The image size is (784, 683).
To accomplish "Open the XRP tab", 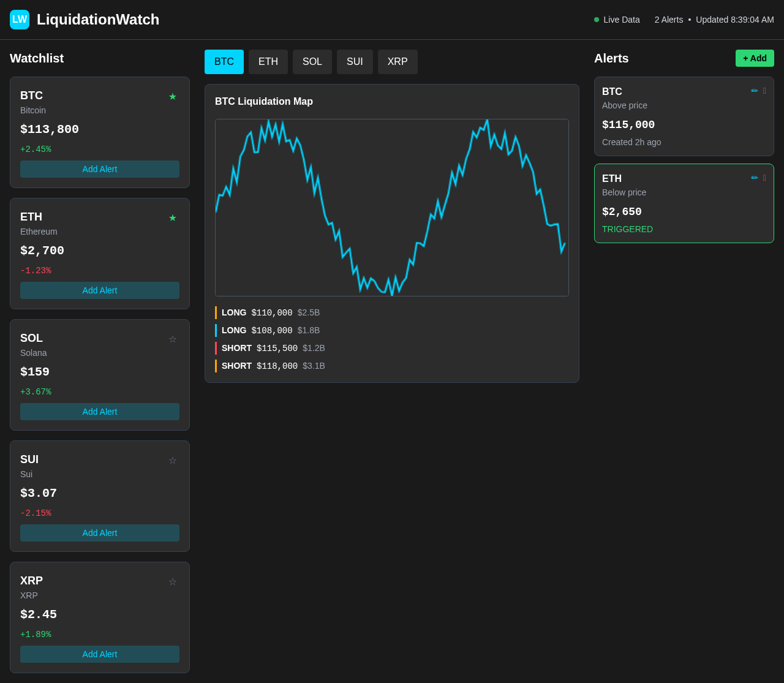I will click(398, 62).
